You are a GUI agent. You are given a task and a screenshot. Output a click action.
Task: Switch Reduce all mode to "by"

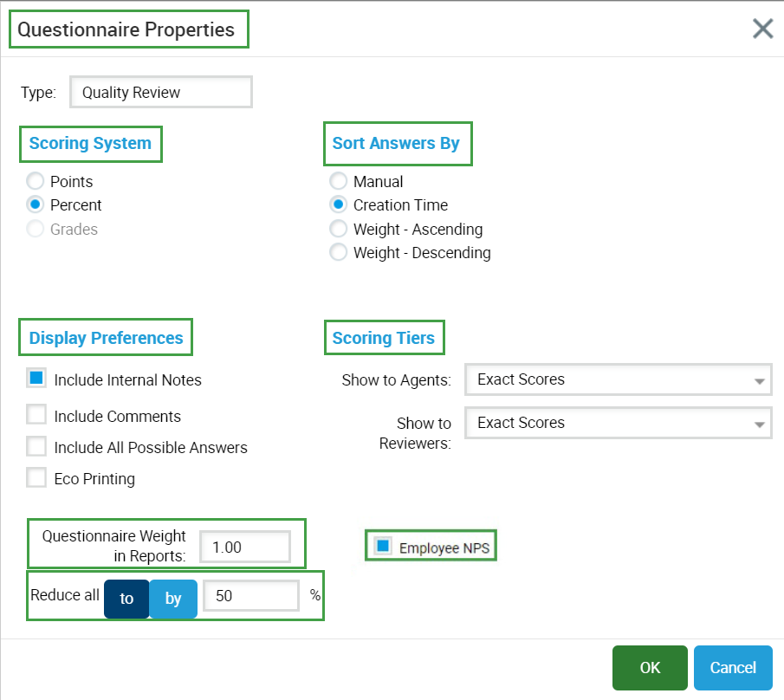click(x=173, y=599)
